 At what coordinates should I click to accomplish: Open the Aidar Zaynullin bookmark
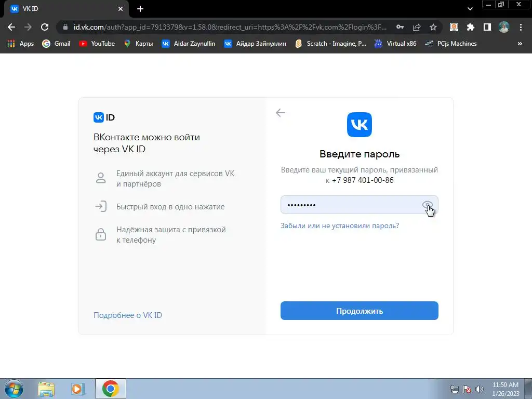[x=189, y=44]
